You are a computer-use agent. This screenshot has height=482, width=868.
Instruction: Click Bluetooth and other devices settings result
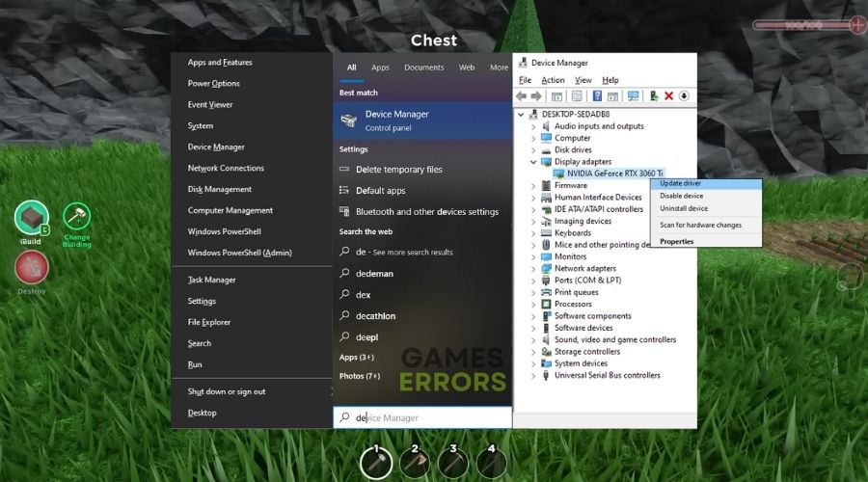[x=422, y=212]
